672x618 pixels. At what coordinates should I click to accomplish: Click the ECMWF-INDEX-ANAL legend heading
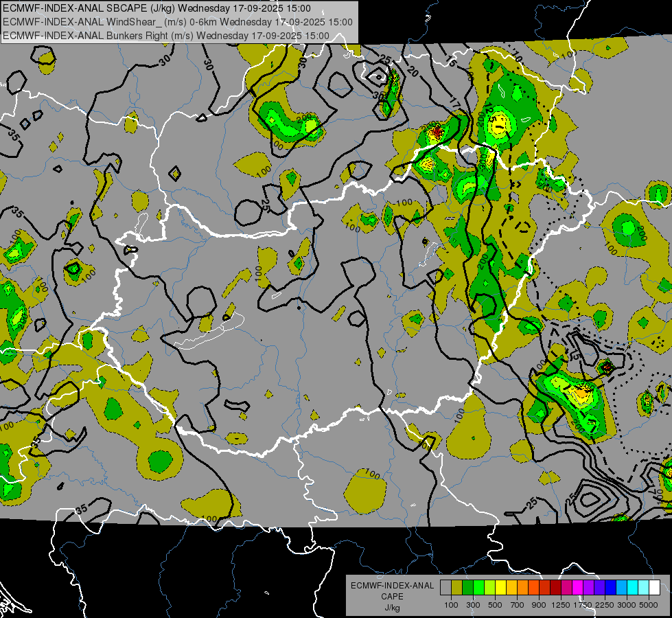point(392,586)
